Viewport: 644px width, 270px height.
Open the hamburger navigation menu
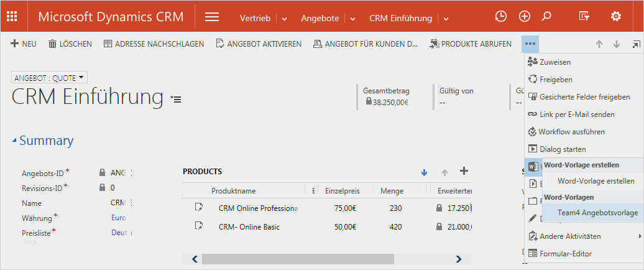tap(212, 17)
